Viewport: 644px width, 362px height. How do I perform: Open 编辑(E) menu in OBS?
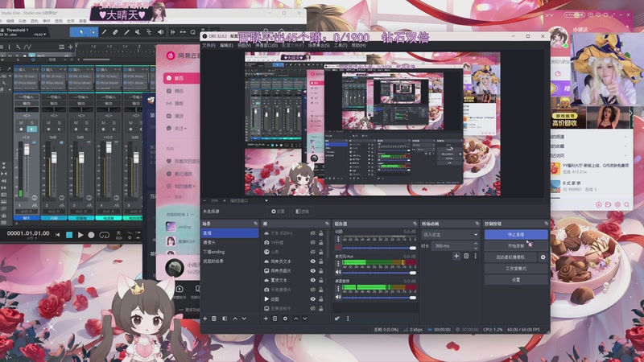[226, 46]
